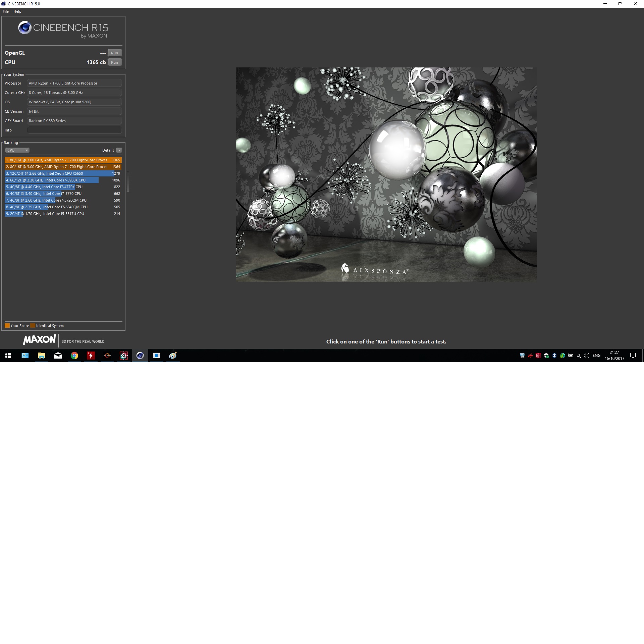
Task: Open the File menu
Action: (x=6, y=11)
